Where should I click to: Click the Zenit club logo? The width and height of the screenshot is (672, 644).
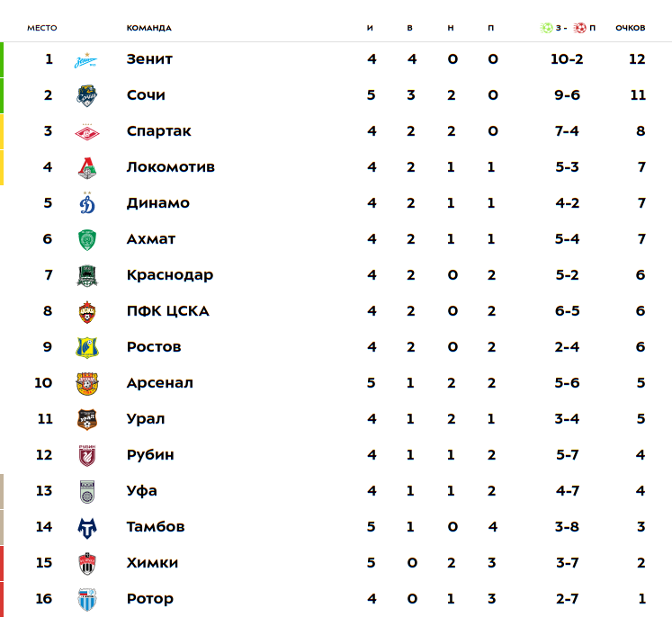(87, 59)
